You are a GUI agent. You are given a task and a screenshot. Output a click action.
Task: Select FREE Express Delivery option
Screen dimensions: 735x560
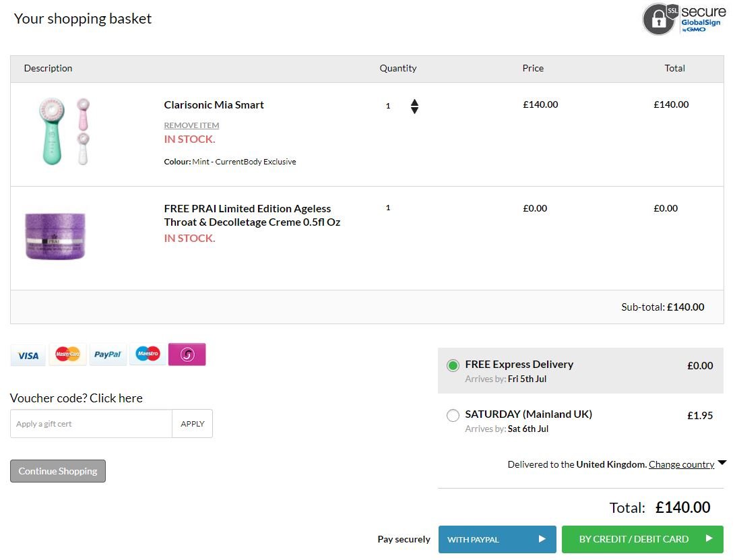click(453, 365)
